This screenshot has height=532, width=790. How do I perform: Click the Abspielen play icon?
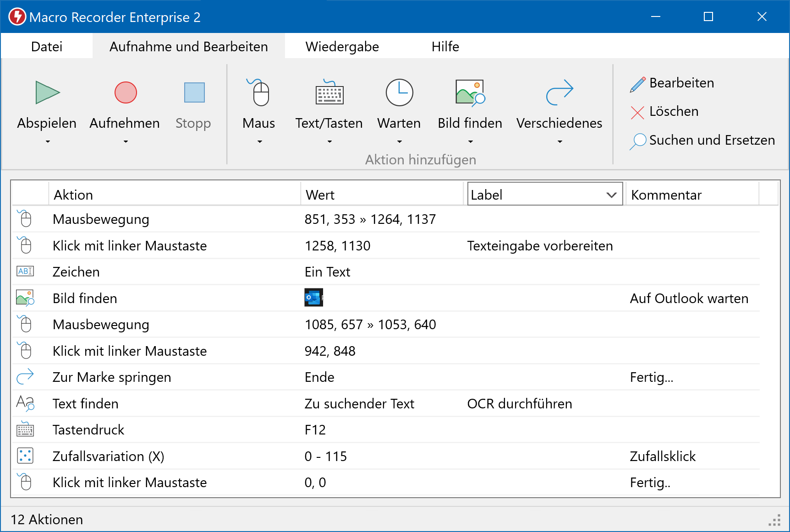tap(48, 93)
